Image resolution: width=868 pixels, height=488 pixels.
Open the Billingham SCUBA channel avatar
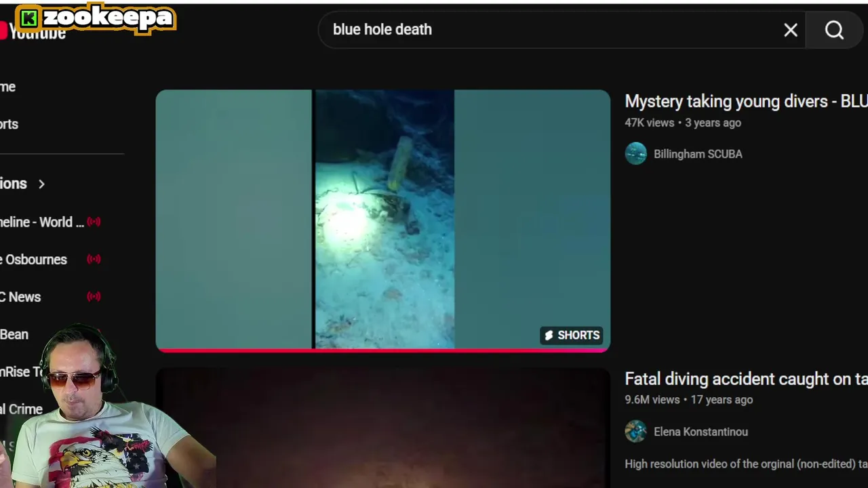[x=636, y=154]
